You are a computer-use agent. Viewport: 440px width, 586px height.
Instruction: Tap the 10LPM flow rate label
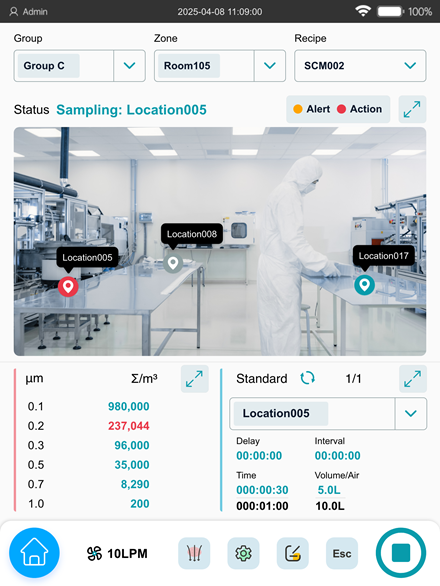coord(127,553)
